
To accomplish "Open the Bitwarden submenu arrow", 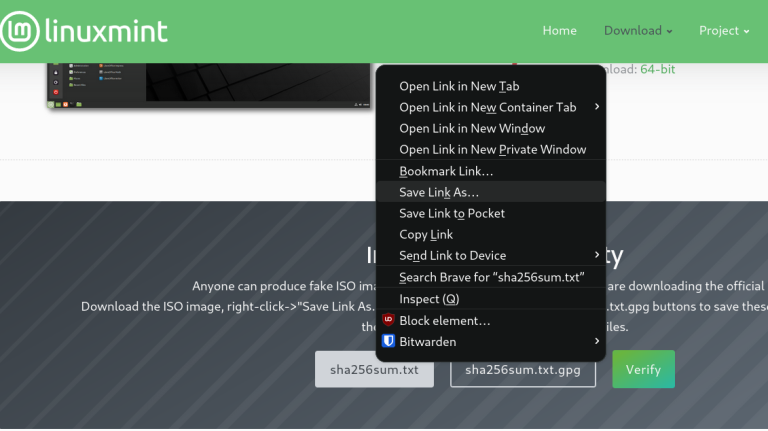I will point(597,342).
